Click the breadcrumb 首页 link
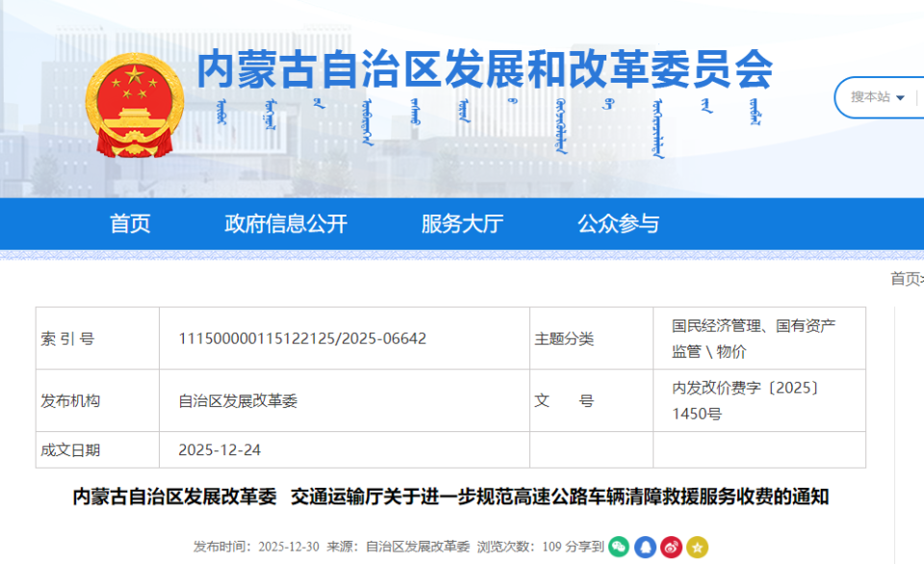The height and width of the screenshot is (564, 924). pyautogui.click(x=901, y=279)
